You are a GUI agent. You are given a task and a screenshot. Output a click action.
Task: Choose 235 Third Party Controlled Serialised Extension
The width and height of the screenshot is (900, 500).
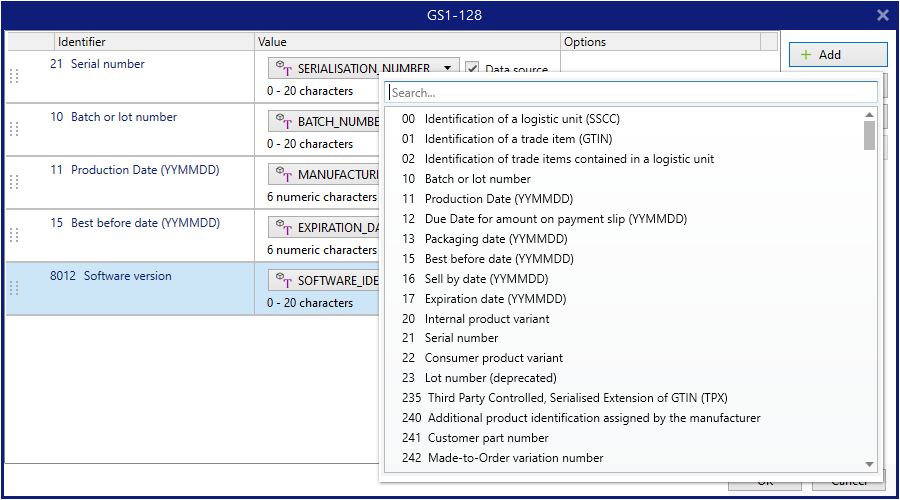(565, 398)
